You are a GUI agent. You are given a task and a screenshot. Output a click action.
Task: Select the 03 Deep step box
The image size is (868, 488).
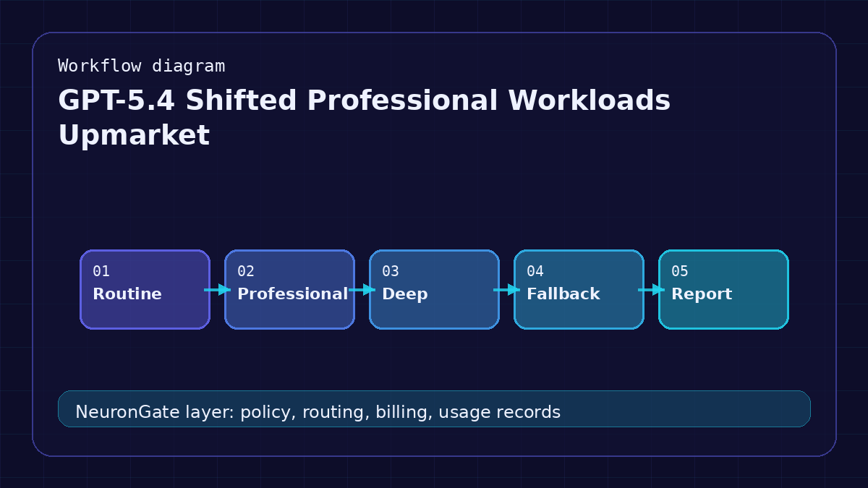pos(434,289)
